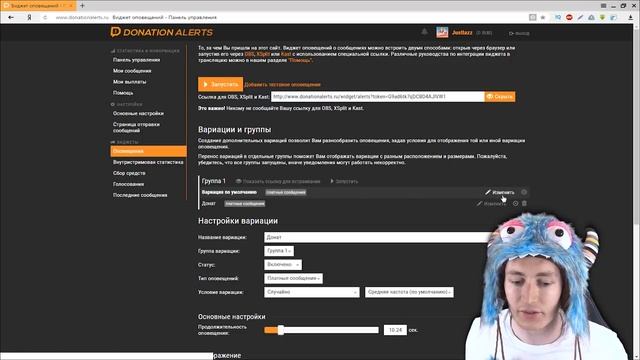Click the Donation Alerts logo
640x360 pixels.
[x=162, y=32]
